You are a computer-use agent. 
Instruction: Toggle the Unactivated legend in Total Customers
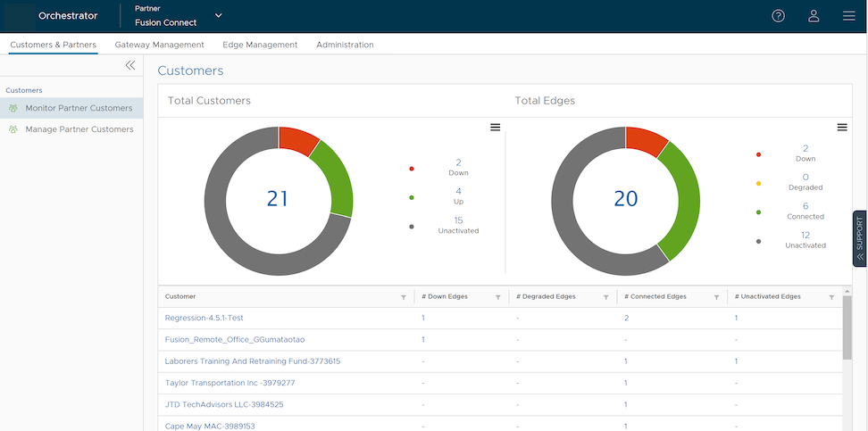point(457,226)
